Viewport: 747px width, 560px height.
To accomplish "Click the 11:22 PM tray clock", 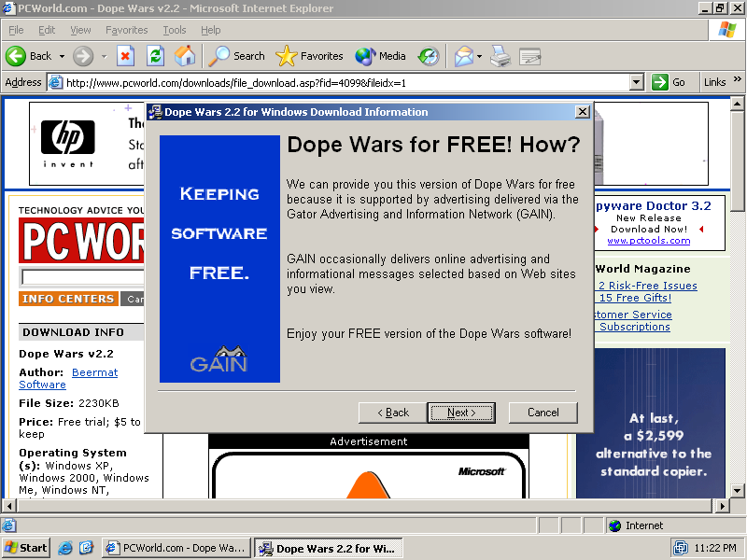I will pyautogui.click(x=715, y=548).
